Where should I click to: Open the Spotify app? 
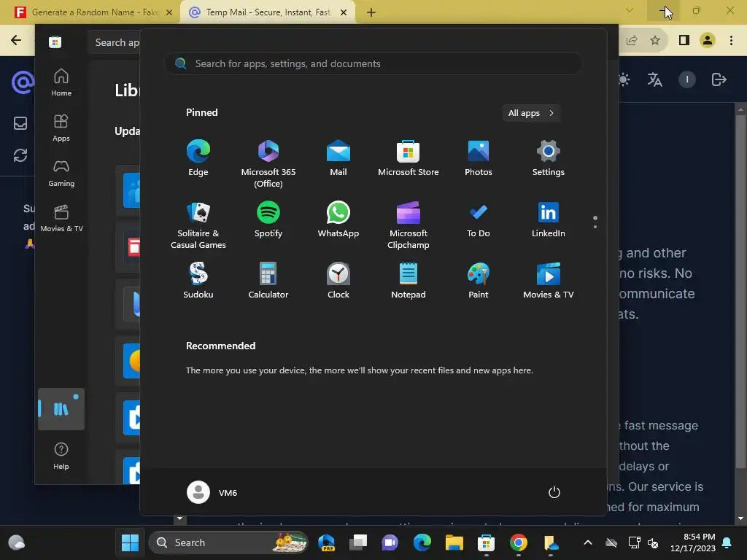pyautogui.click(x=268, y=219)
